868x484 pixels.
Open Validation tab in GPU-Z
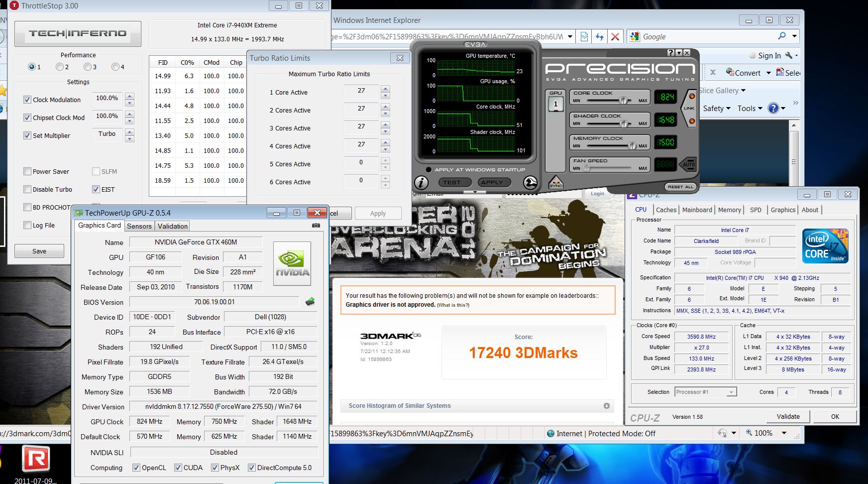click(x=172, y=226)
